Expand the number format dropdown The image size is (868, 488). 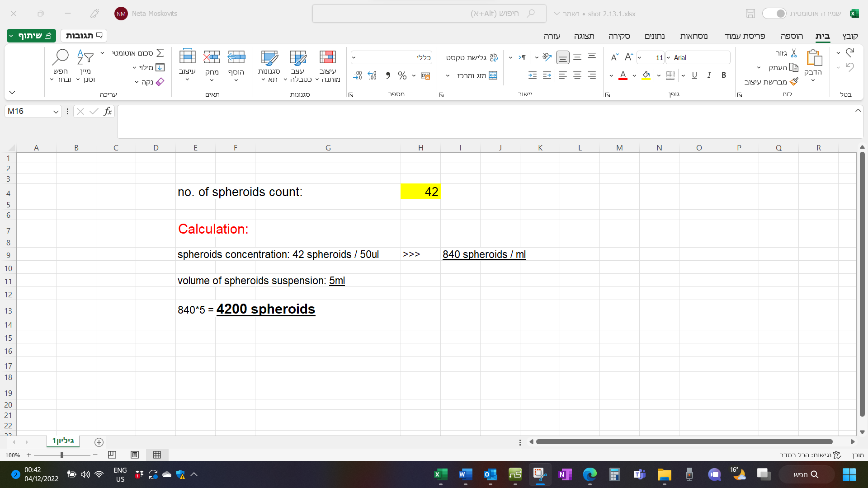354,58
